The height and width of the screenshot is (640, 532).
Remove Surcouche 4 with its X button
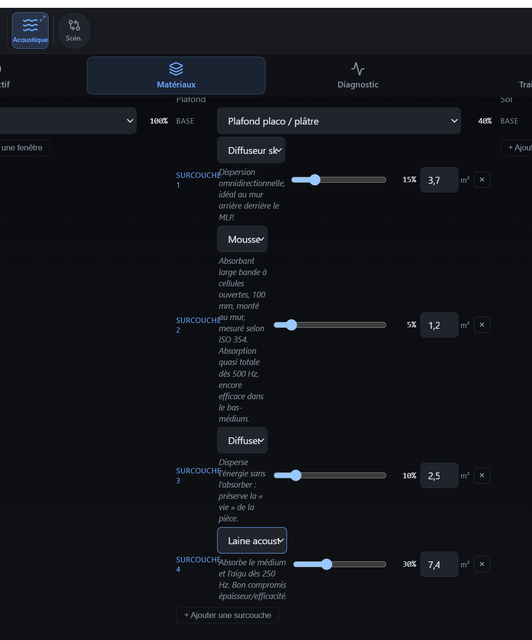click(482, 564)
